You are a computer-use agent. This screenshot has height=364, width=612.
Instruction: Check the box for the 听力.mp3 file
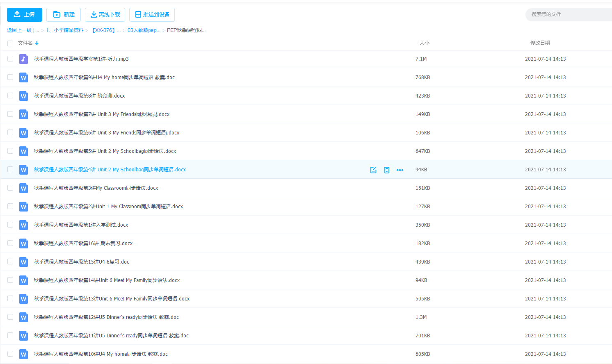tap(10, 59)
